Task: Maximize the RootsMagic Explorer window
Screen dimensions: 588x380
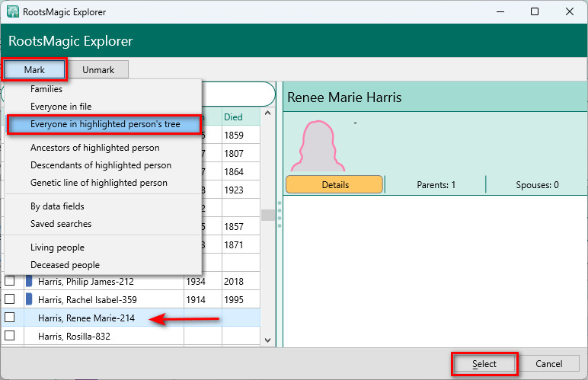Action: pos(535,11)
